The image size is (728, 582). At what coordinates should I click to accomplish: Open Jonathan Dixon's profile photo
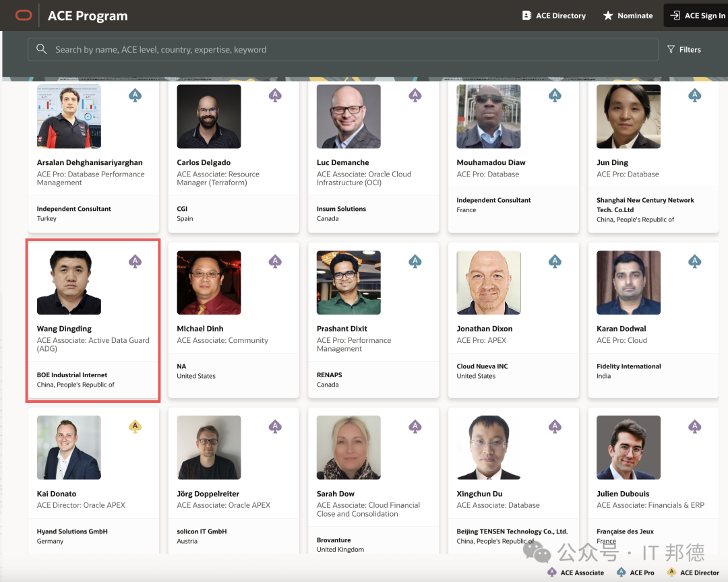(489, 283)
